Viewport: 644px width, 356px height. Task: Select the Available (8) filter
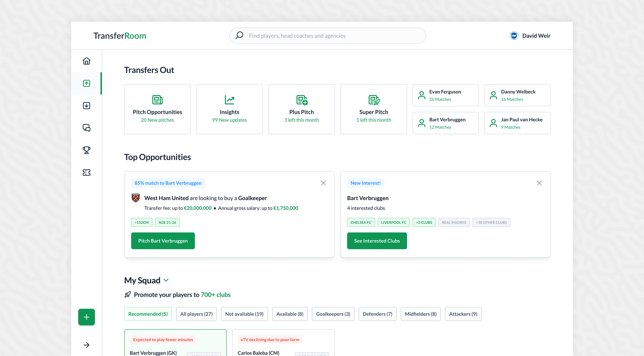pos(290,314)
